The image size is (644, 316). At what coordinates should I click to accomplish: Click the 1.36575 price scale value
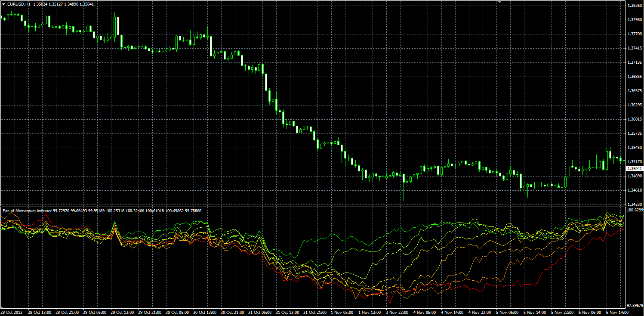[635, 91]
